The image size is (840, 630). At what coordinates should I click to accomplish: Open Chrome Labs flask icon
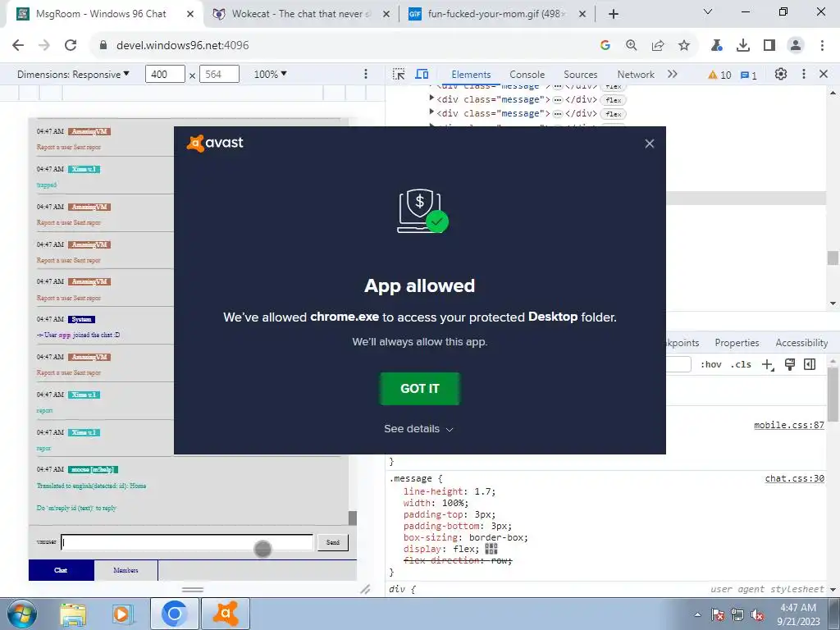[717, 46]
